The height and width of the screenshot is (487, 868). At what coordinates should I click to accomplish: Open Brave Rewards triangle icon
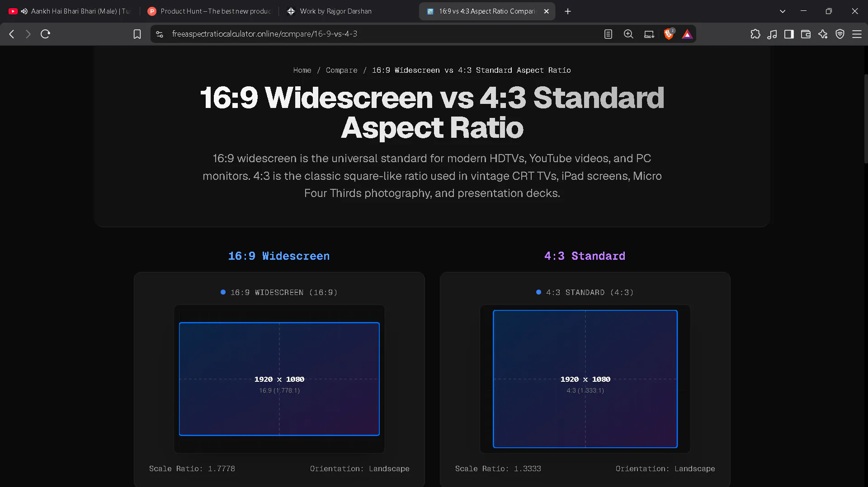(x=687, y=34)
